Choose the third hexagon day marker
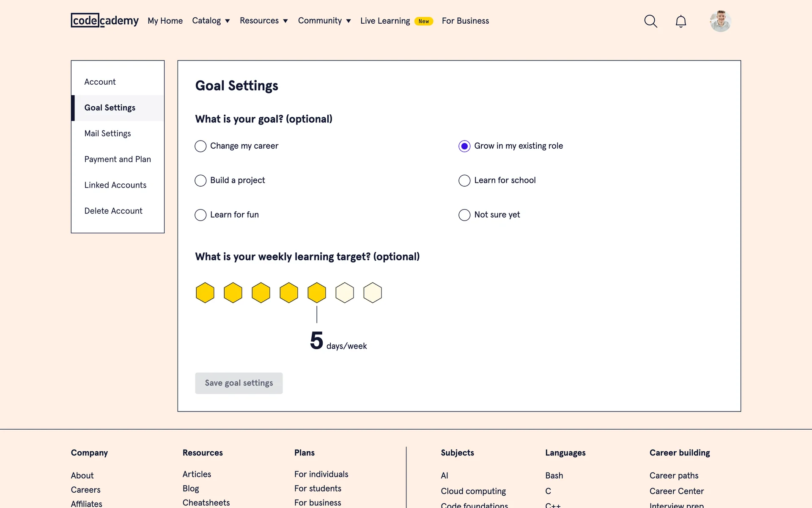Viewport: 812px width, 508px height. pos(261,293)
